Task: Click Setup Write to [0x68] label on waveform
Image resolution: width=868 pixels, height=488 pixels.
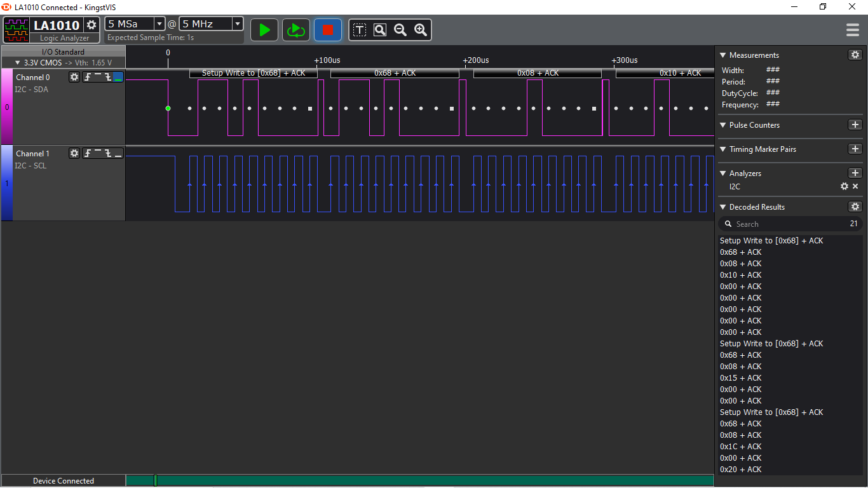Action: coord(254,73)
